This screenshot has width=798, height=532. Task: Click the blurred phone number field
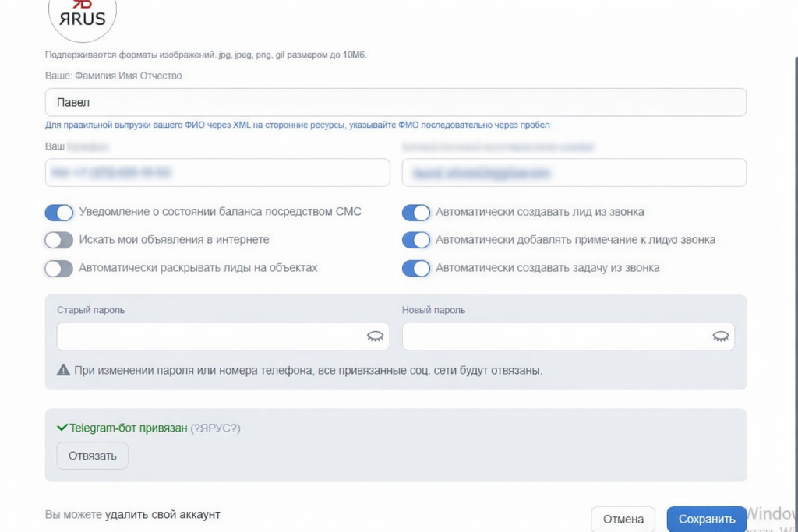tap(217, 173)
